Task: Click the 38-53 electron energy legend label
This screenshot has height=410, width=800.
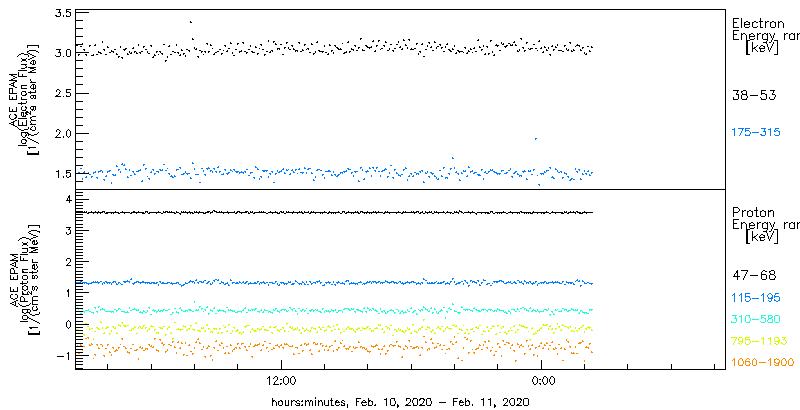Action: (754, 95)
